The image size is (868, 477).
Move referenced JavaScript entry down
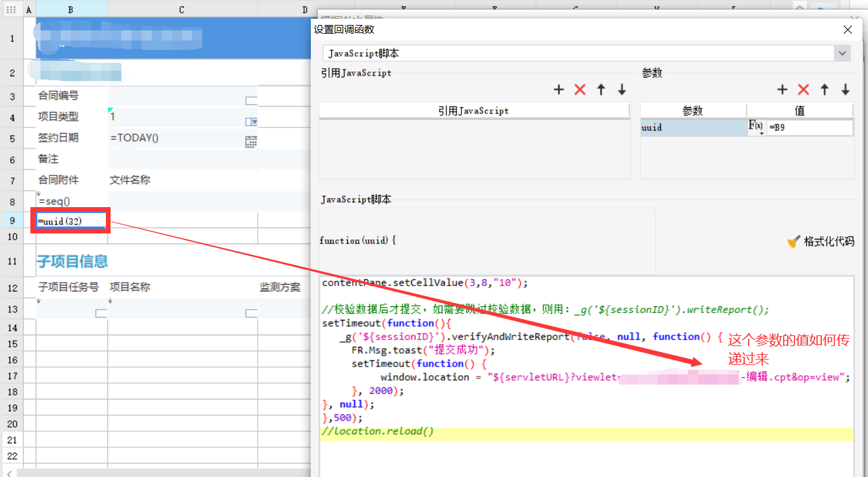622,90
